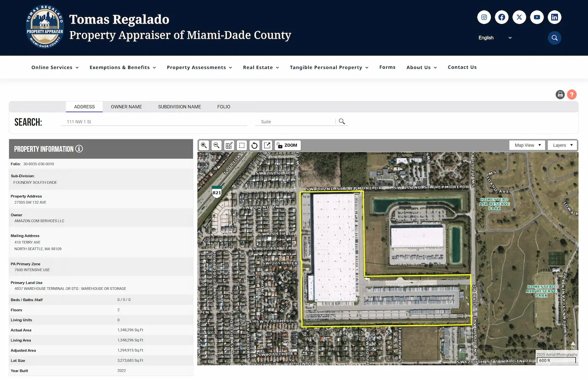Screen dimensions: 588x380
Task: Click the Tomas Regalado site title
Action: [x=119, y=19]
